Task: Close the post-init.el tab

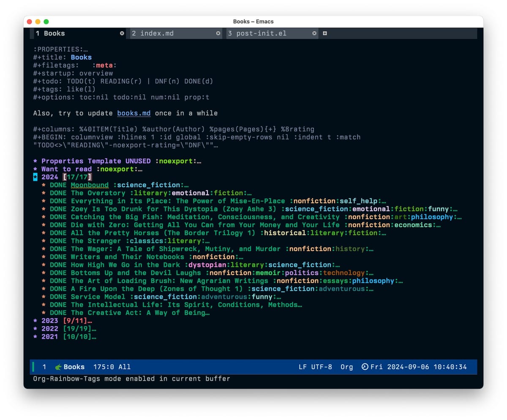Action: [314, 33]
